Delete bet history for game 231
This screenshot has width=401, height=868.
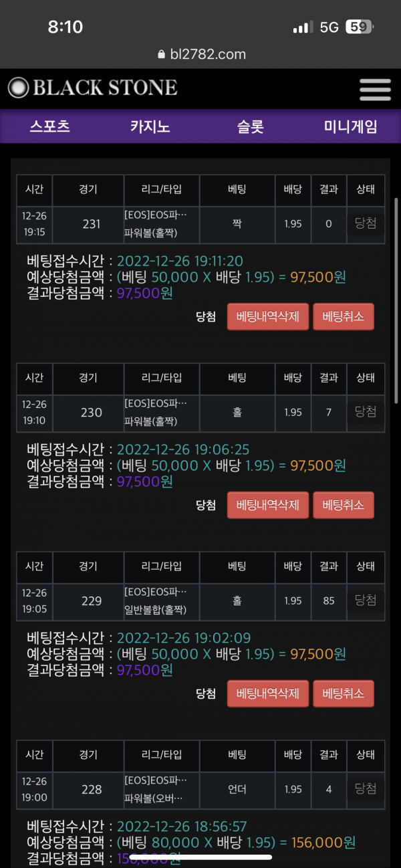[268, 317]
